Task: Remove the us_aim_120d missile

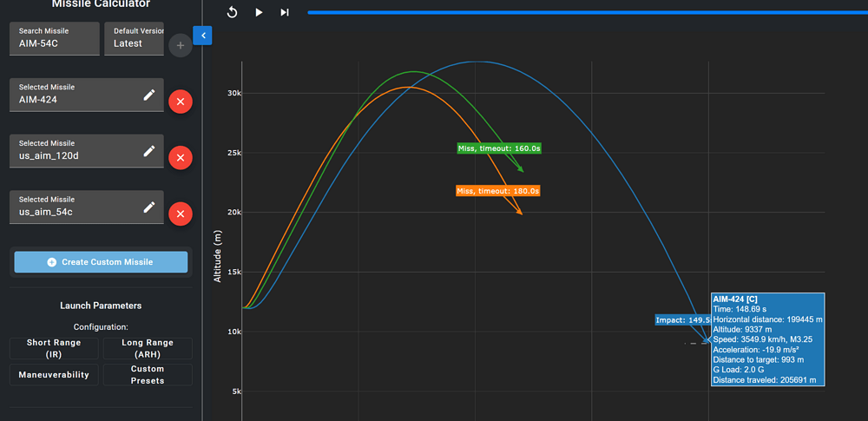Action: tap(180, 158)
